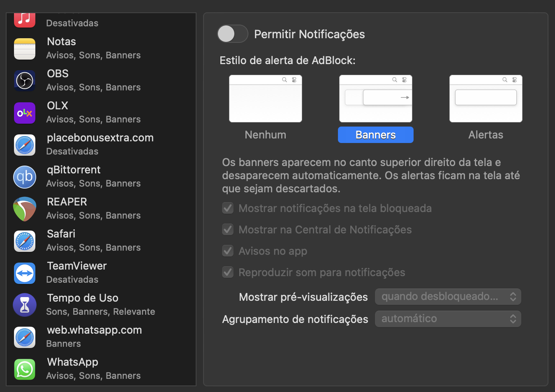Select the qBittorrent icon

click(25, 177)
